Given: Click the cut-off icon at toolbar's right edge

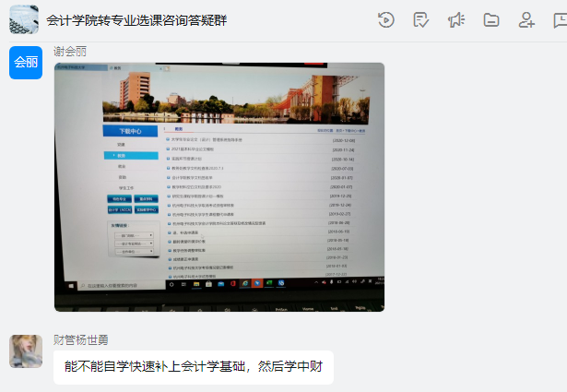Looking at the screenshot, I should 561,19.
